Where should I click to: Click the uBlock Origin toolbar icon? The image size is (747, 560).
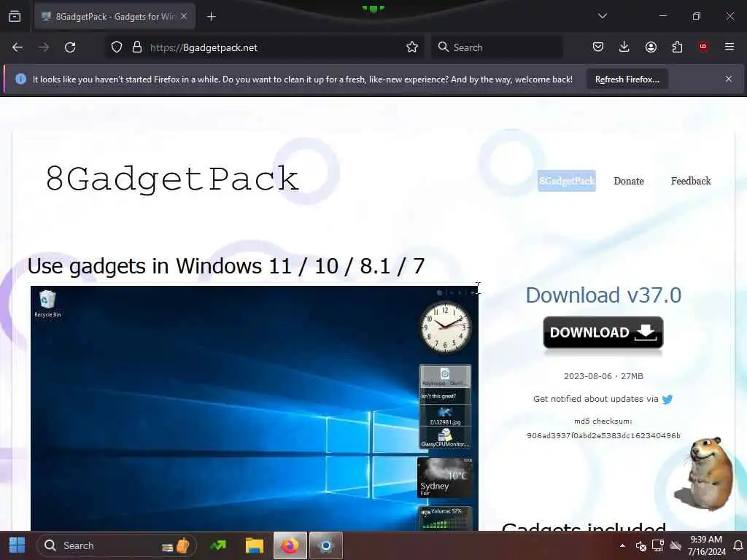pos(703,47)
